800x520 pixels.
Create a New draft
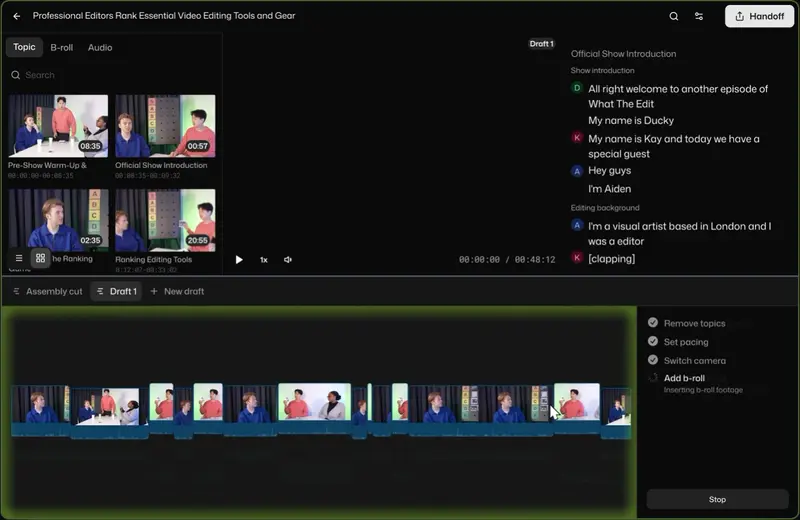178,291
